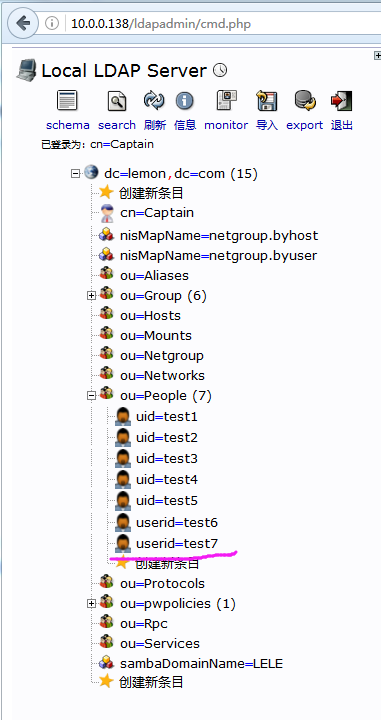The width and height of the screenshot is (381, 720).
Task: Click the icon beside sambaDomainName=LELE
Action: click(x=106, y=663)
